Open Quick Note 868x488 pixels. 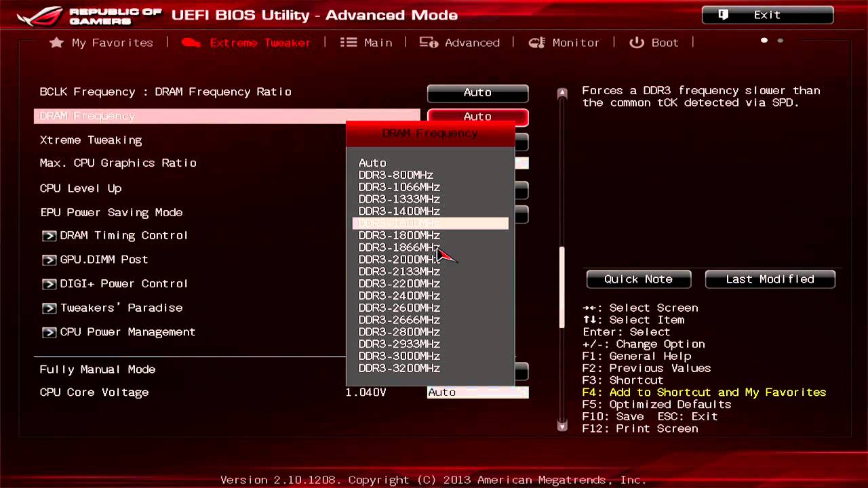click(x=639, y=279)
